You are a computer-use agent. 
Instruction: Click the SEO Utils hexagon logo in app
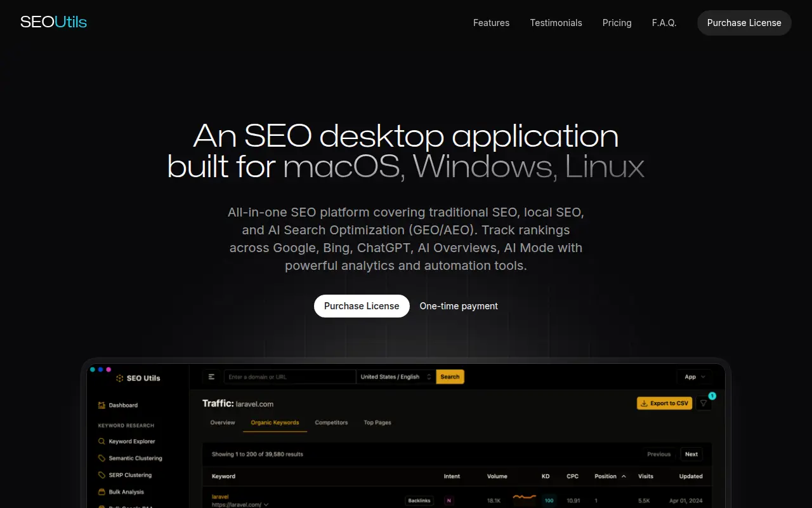pyautogui.click(x=120, y=378)
